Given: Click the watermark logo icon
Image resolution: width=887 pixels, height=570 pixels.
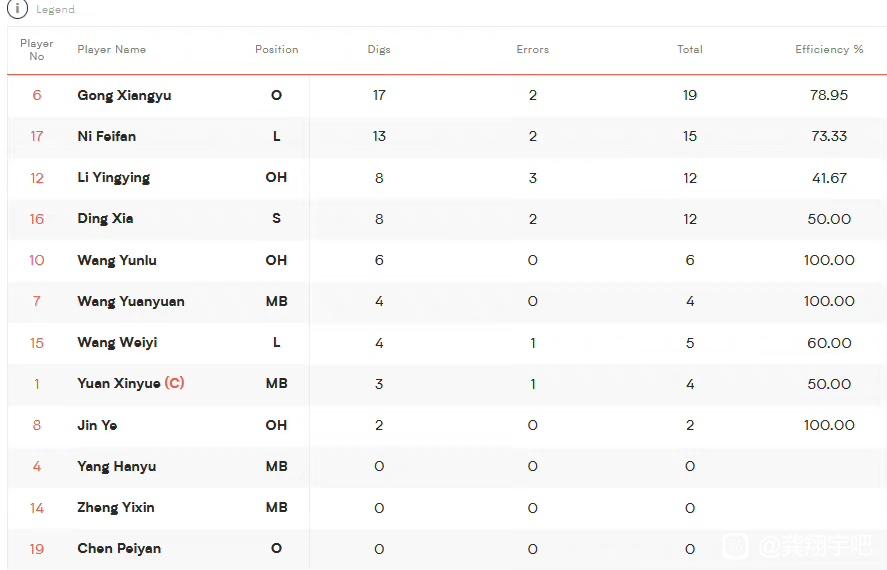Looking at the screenshot, I should (735, 546).
